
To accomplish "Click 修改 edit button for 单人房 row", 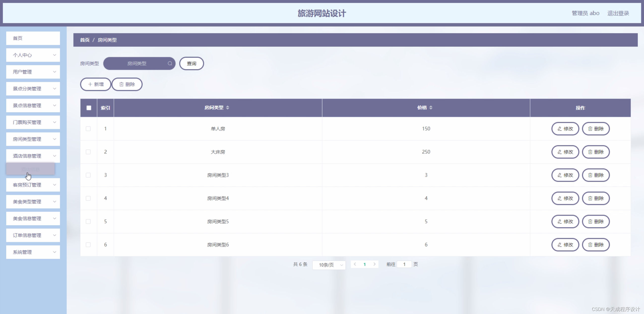I will click(x=565, y=129).
